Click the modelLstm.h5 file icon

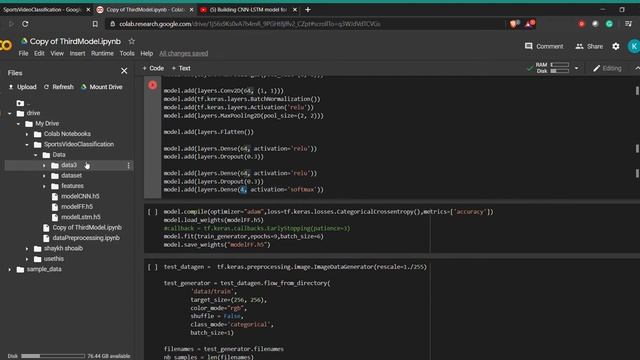[x=55, y=217]
